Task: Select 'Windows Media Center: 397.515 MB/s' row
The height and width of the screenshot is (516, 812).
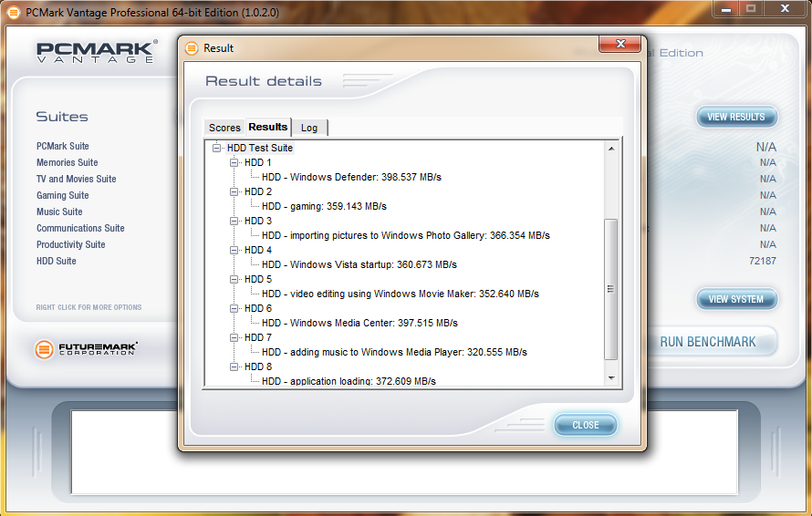Action: 359,323
